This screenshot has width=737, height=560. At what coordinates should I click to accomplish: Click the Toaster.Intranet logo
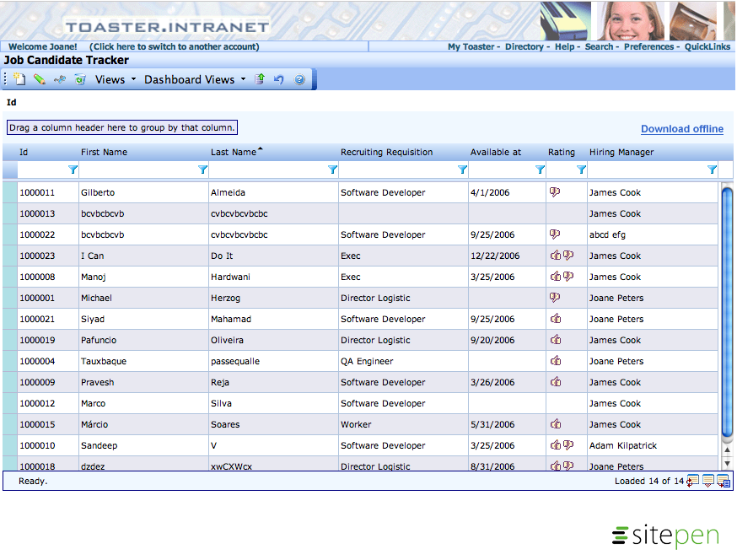coord(167,27)
